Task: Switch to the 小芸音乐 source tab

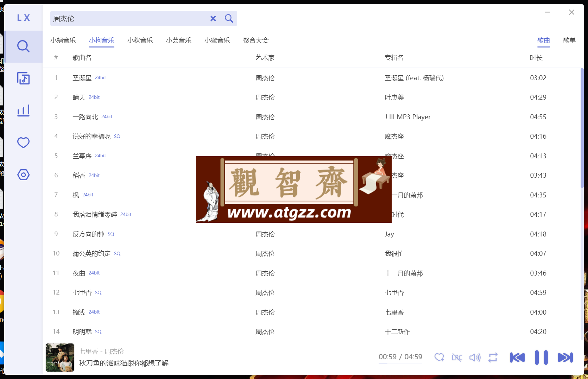Action: (x=179, y=40)
